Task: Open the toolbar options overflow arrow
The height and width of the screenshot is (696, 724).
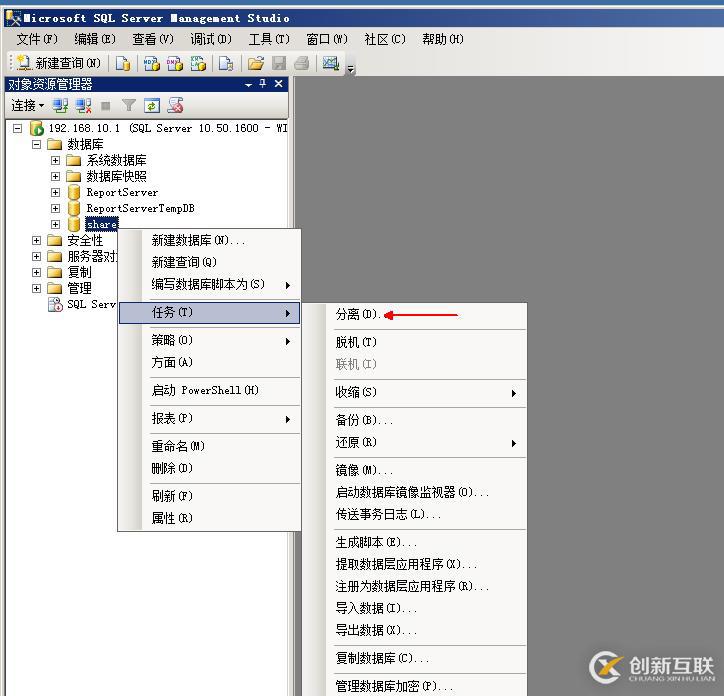Action: point(351,69)
